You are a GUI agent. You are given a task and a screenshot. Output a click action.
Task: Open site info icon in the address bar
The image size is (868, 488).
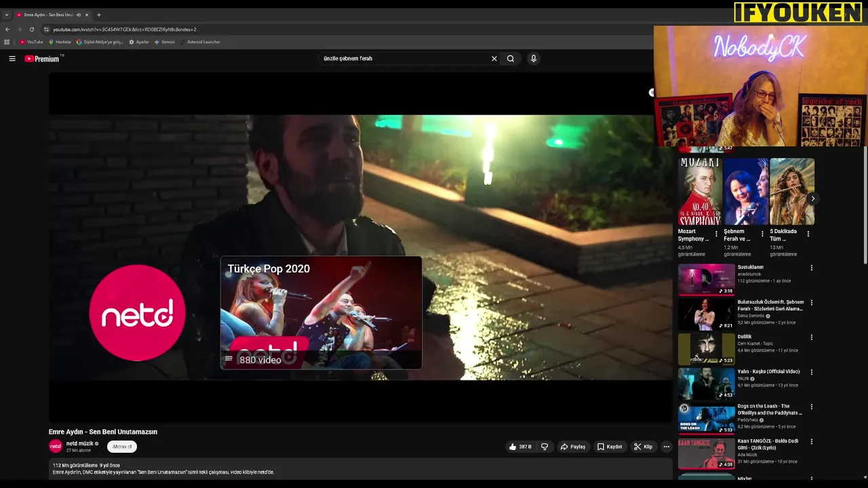tap(46, 29)
